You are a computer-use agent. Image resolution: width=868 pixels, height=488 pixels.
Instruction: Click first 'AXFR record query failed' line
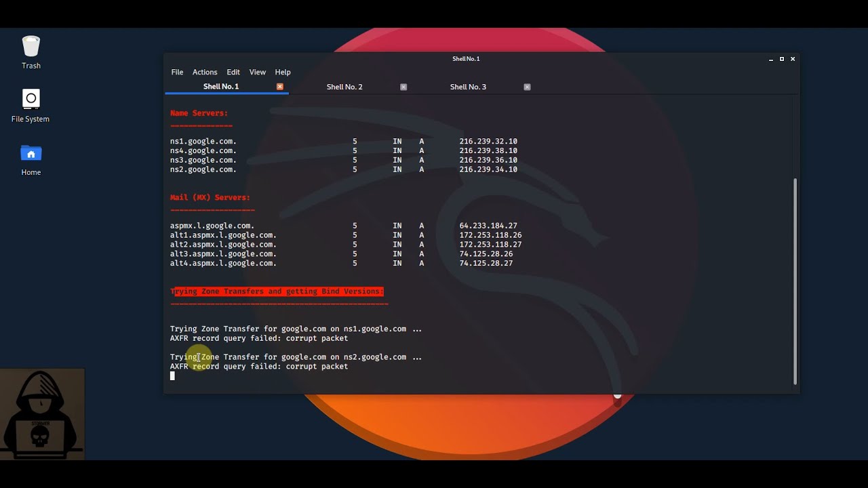(259, 338)
